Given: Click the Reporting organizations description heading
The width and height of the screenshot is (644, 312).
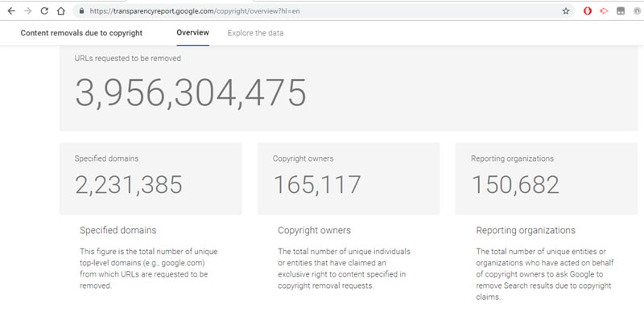Looking at the screenshot, I should [x=526, y=230].
